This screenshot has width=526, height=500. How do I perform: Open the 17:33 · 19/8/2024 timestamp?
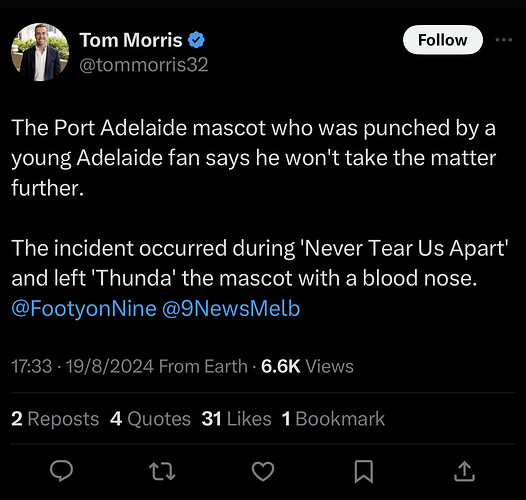pos(83,366)
